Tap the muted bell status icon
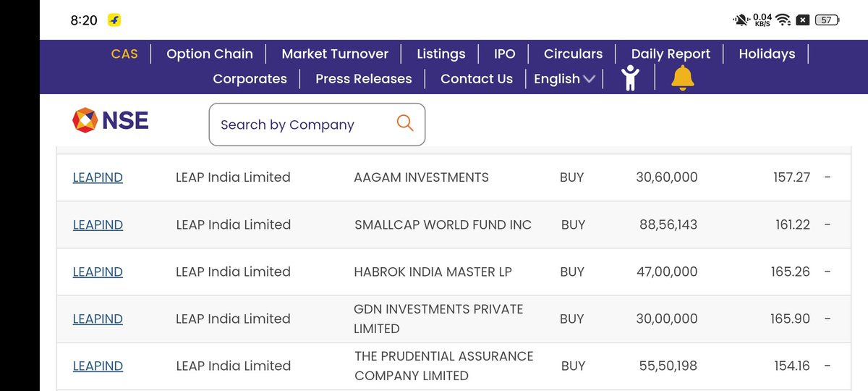The height and width of the screenshot is (391, 868). point(741,20)
